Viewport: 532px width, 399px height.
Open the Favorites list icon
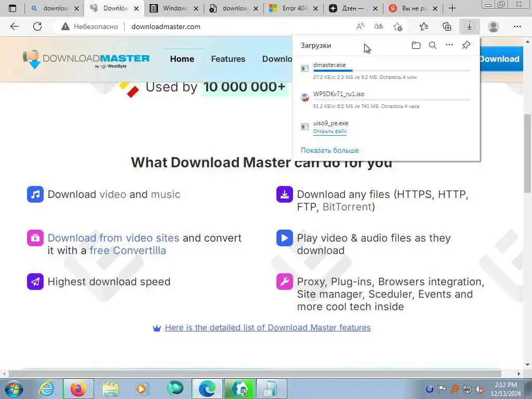tap(424, 26)
